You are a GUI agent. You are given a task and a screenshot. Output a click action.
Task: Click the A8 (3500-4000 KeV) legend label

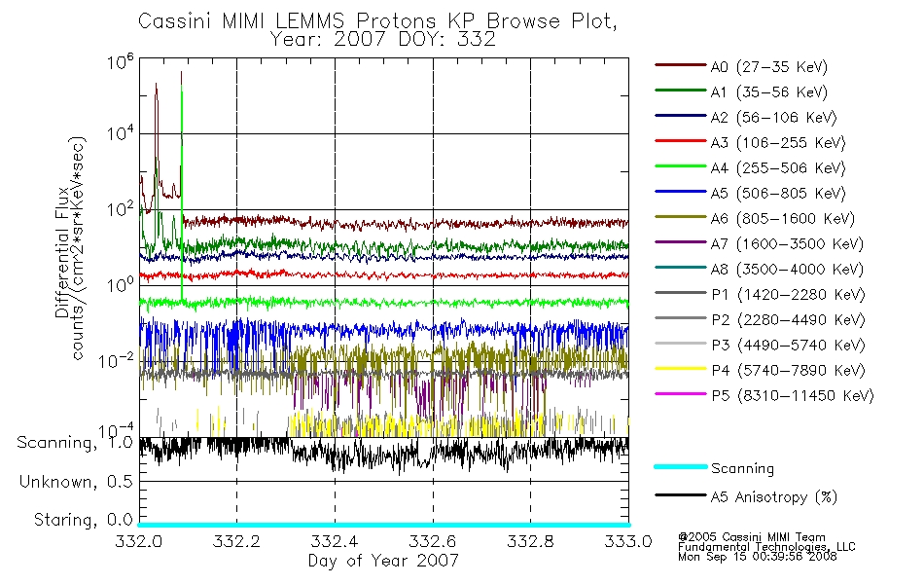click(787, 270)
